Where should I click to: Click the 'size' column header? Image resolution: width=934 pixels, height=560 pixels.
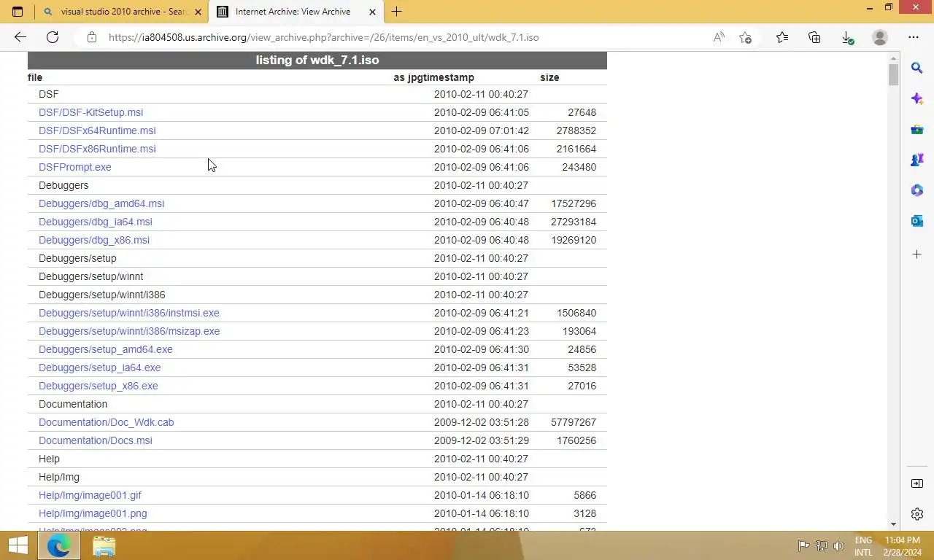pyautogui.click(x=549, y=77)
